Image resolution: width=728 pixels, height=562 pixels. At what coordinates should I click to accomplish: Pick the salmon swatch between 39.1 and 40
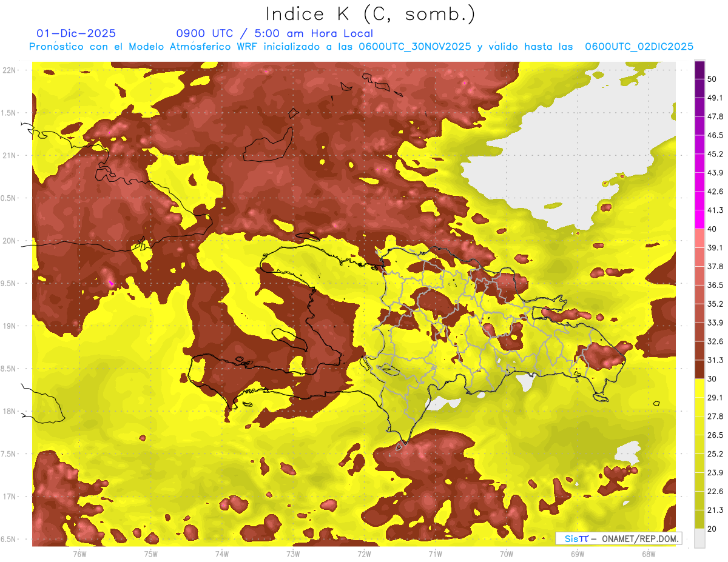click(x=699, y=238)
